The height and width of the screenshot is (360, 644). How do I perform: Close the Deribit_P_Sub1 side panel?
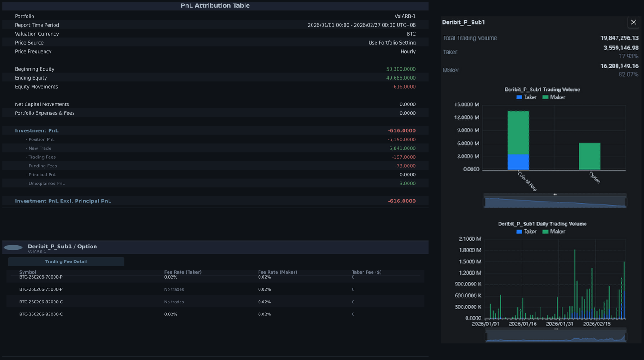click(x=633, y=22)
